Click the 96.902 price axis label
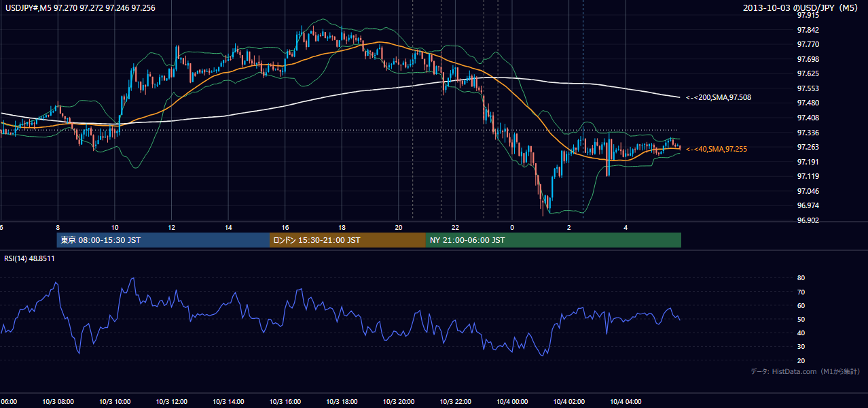 pyautogui.click(x=808, y=220)
